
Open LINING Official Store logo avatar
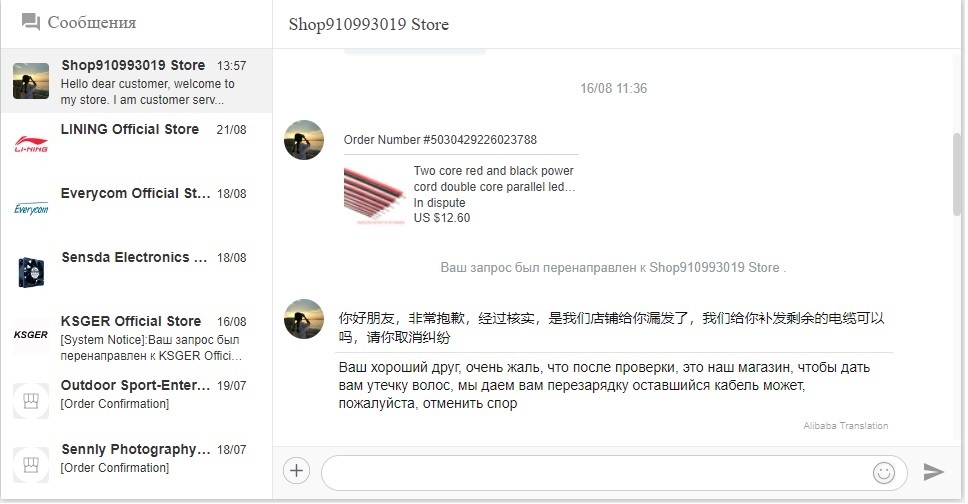31,145
